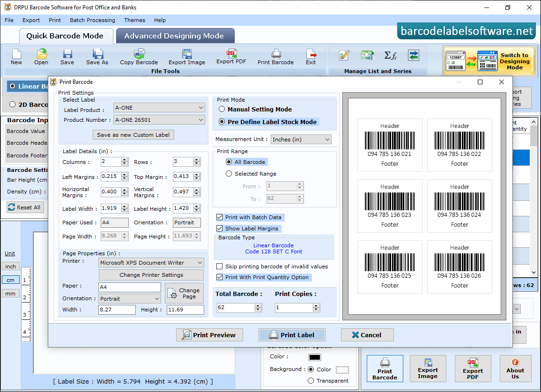The image size is (541, 392).
Task: Click the white Background color swatch
Action: 342,370
